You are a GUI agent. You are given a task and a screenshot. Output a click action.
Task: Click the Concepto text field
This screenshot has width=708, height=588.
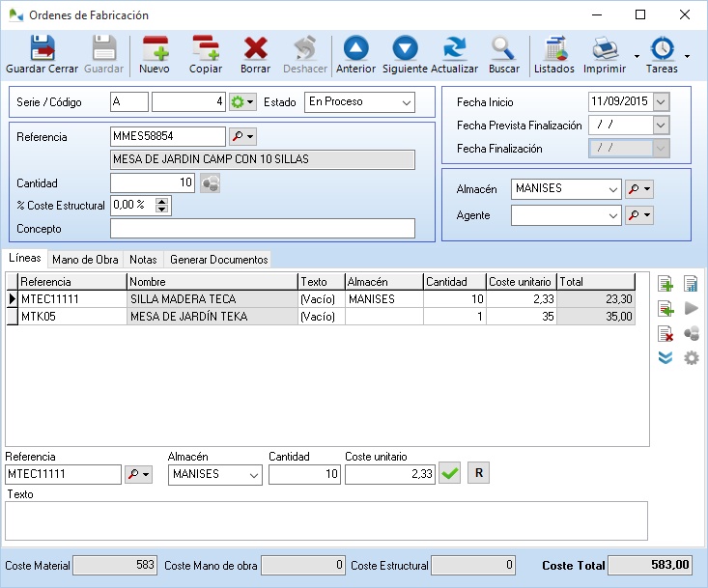click(262, 229)
